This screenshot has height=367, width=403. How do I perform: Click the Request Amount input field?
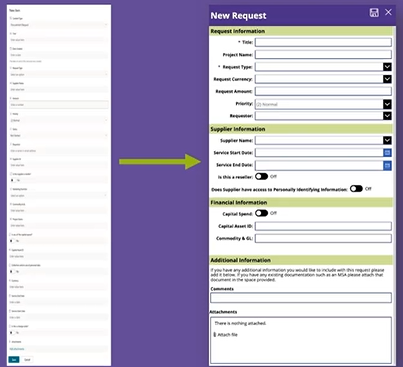(323, 91)
